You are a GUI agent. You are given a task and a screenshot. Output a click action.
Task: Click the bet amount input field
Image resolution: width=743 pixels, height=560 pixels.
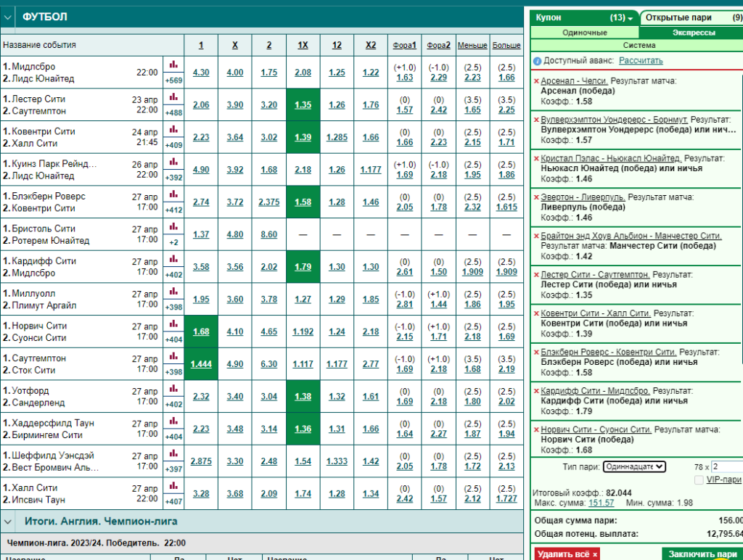pyautogui.click(x=727, y=466)
